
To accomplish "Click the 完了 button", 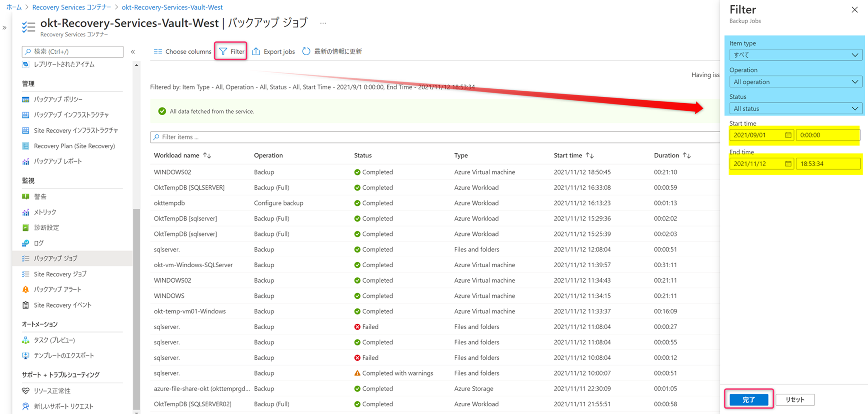I will click(749, 400).
